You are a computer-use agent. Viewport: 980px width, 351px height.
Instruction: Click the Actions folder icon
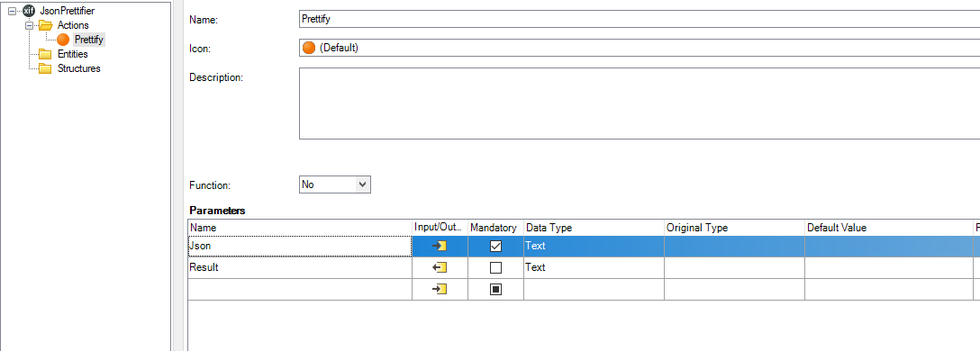tap(46, 25)
